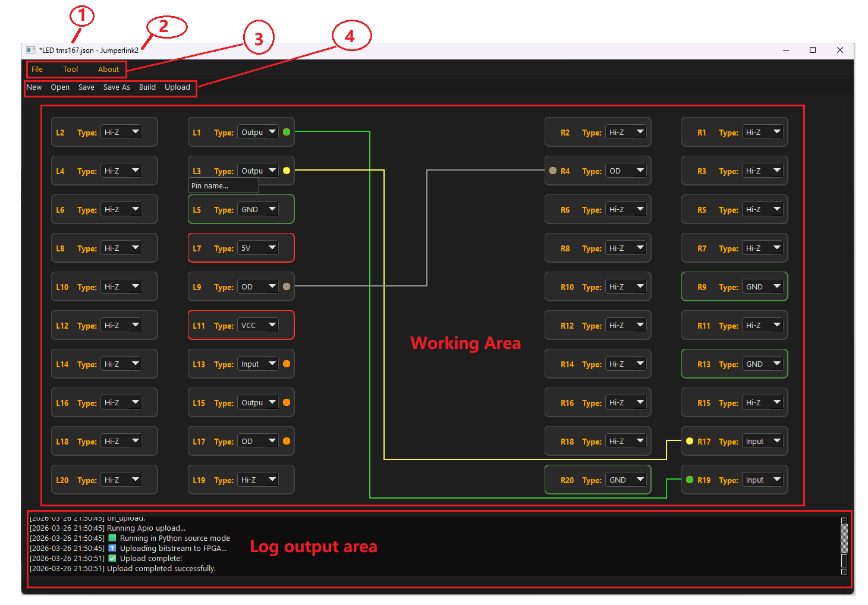Click the yellow connection dot on pin L3

tap(287, 171)
